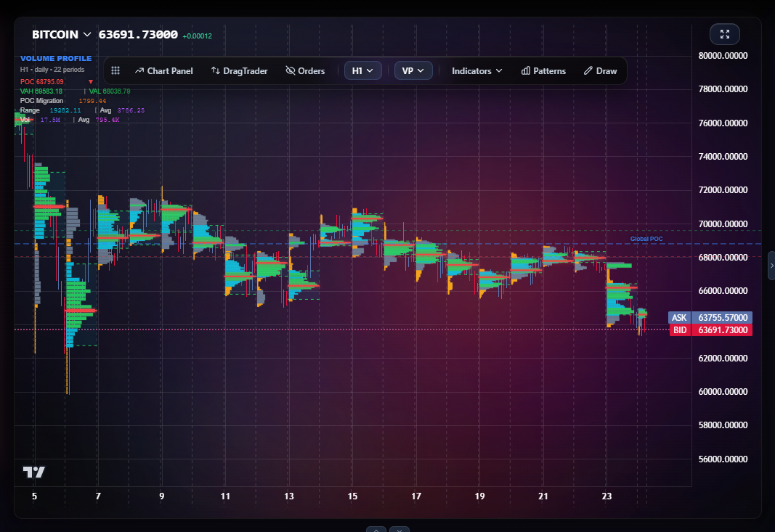Click date 19 on the time axis
The width and height of the screenshot is (775, 532).
tap(480, 496)
